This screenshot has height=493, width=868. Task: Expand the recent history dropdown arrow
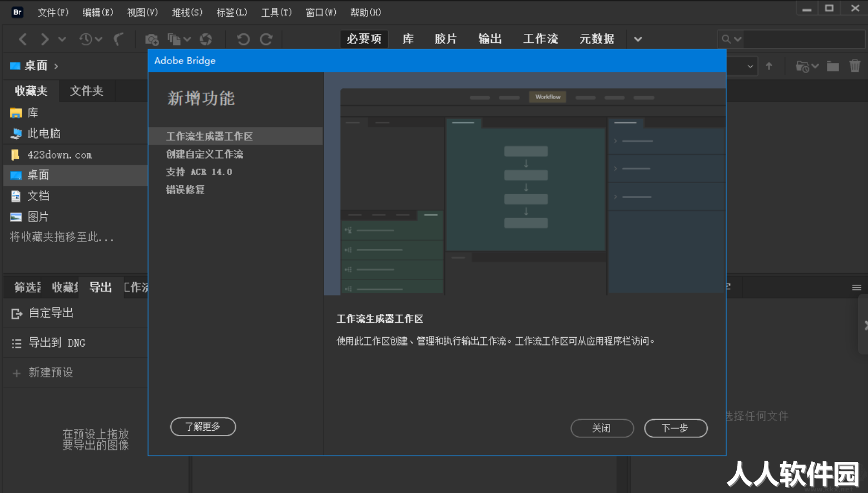click(x=99, y=39)
